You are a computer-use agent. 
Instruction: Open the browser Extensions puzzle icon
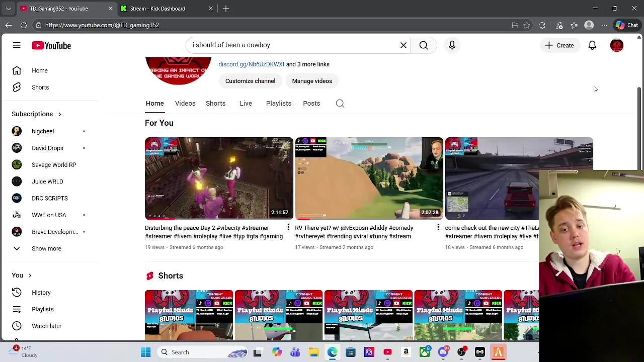542,25
